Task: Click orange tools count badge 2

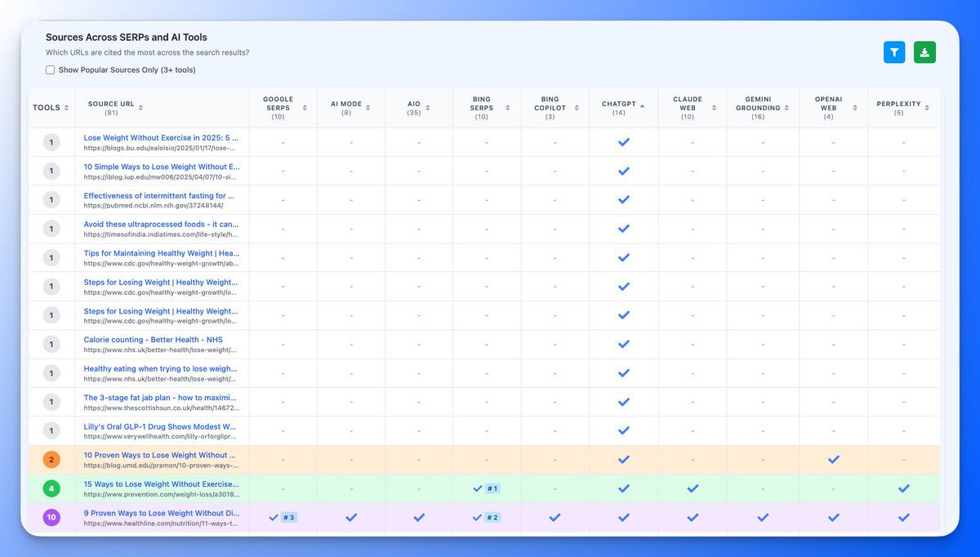Action: (51, 460)
